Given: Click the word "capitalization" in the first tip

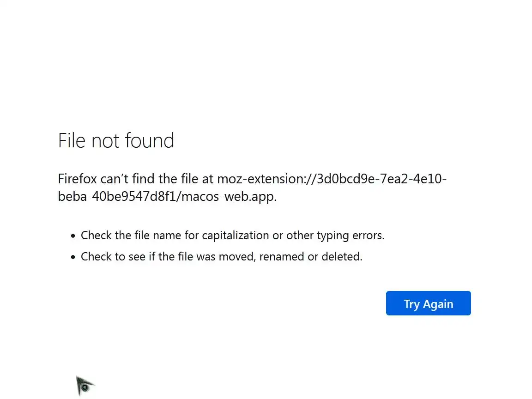Looking at the screenshot, I should coord(236,236).
